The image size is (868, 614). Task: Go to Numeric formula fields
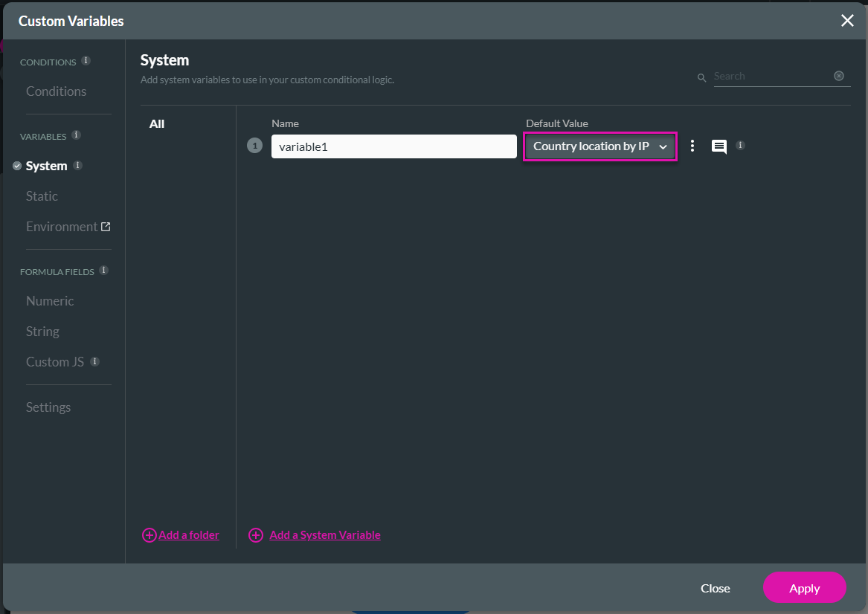pyautogui.click(x=50, y=301)
